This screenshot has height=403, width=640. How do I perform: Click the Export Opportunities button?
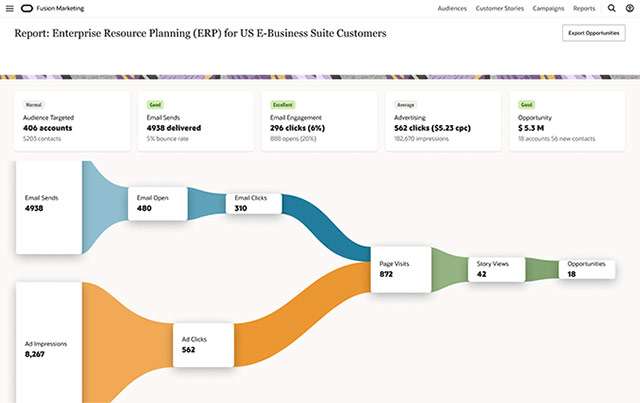594,33
